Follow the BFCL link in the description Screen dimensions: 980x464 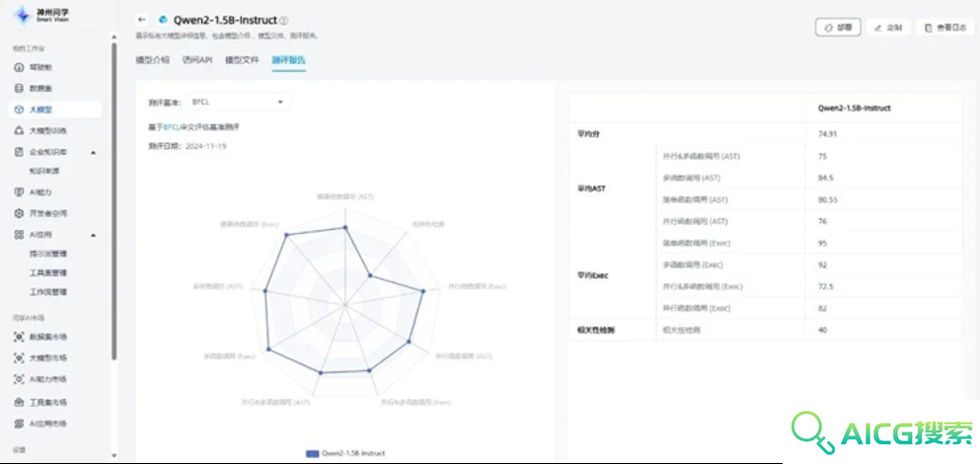[172, 127]
